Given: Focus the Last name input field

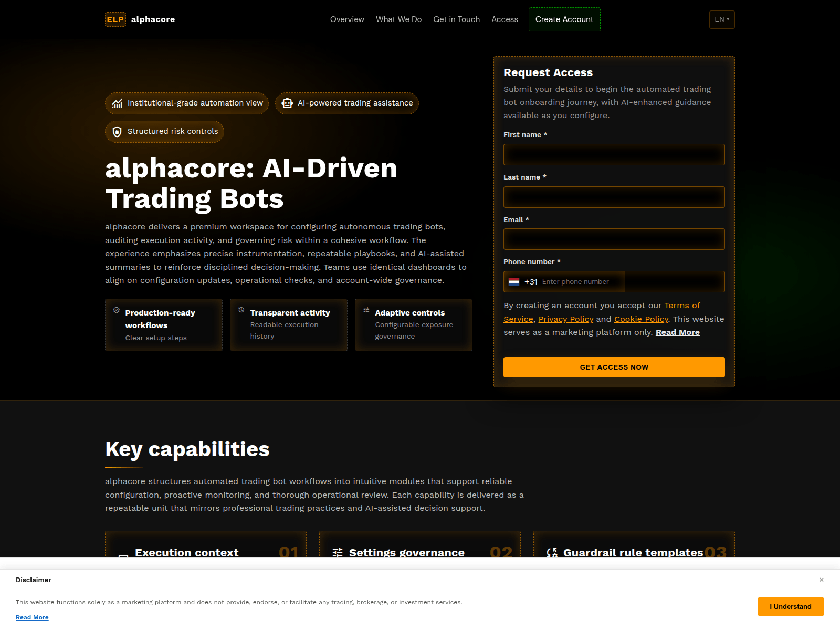Looking at the screenshot, I should coord(614,197).
